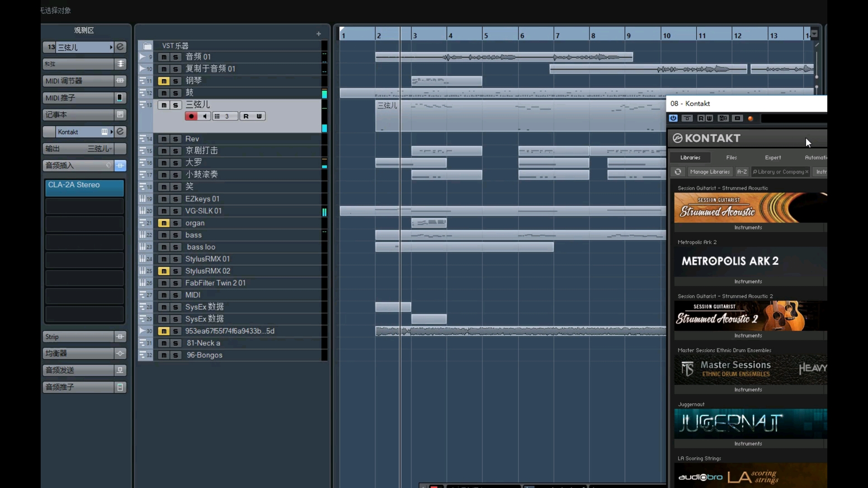Viewport: 868px width, 488px height.
Task: Solo the 鼓 track
Action: pos(175,93)
